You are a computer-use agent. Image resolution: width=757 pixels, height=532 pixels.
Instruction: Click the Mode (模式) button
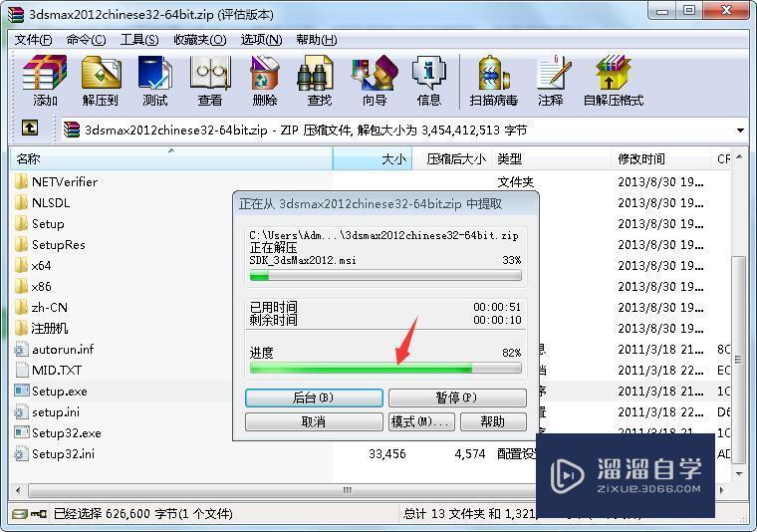(x=421, y=421)
